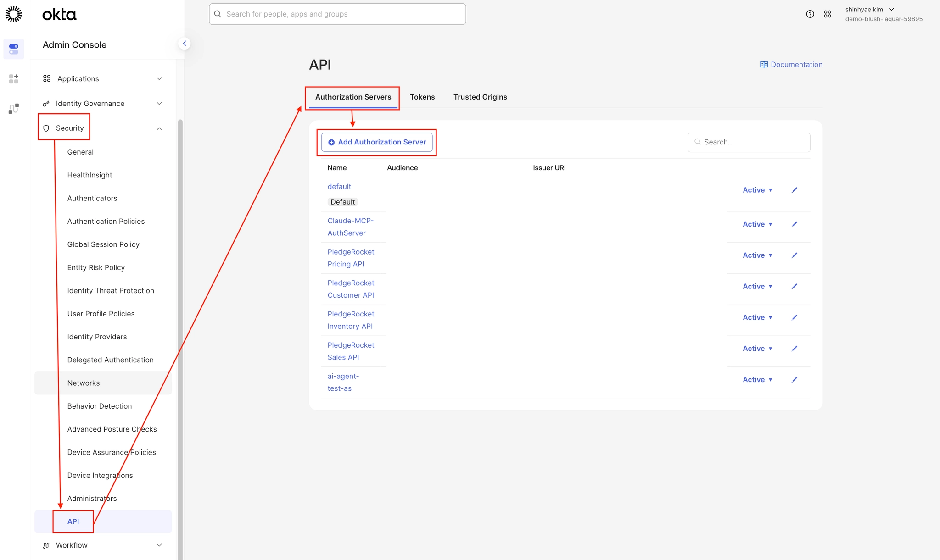
Task: Open Active status dropdown for default server
Action: coord(758,190)
